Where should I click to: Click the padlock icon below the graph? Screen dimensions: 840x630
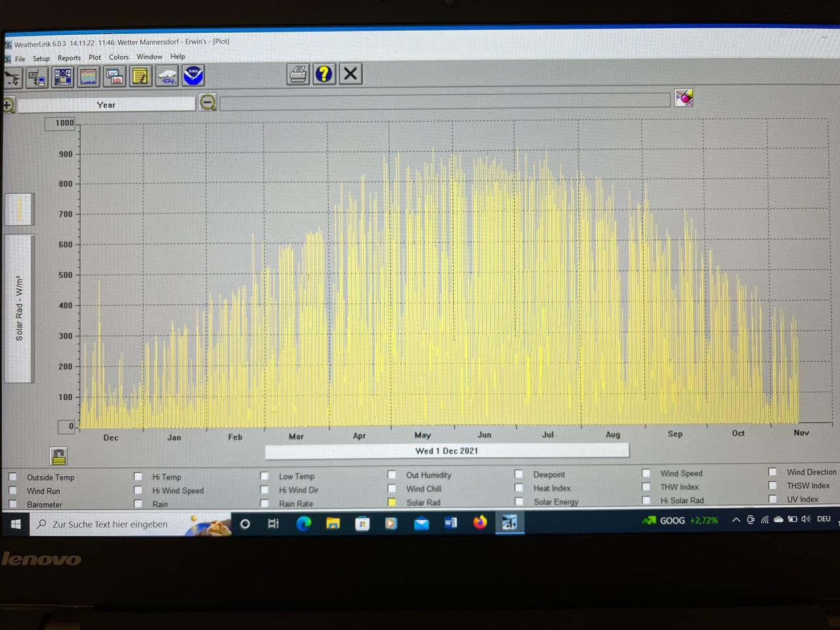(58, 456)
